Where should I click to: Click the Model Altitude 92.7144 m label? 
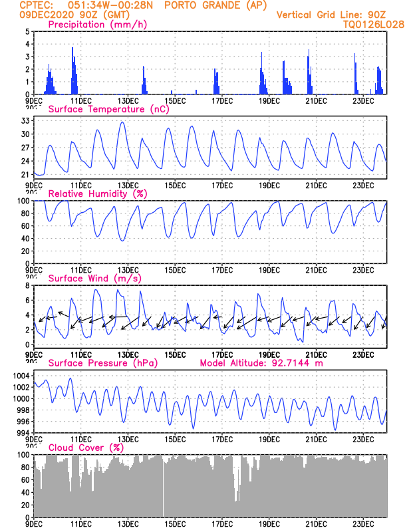coord(261,363)
